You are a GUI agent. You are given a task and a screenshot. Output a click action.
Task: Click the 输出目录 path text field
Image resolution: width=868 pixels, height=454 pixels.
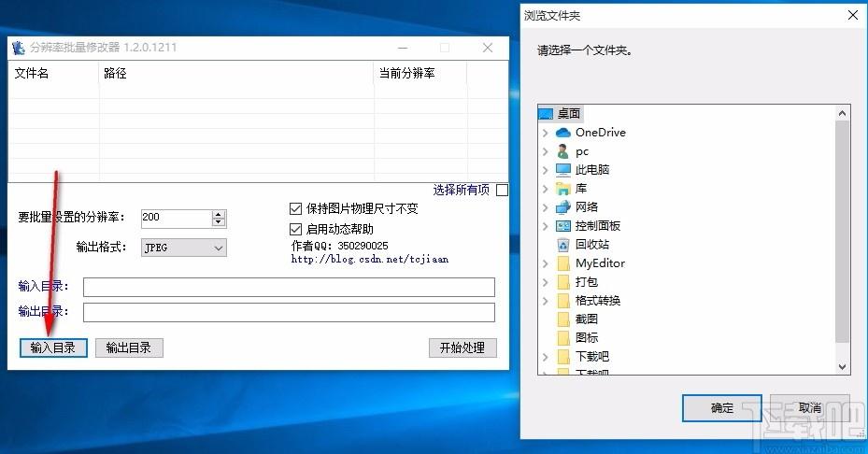pyautogui.click(x=289, y=312)
